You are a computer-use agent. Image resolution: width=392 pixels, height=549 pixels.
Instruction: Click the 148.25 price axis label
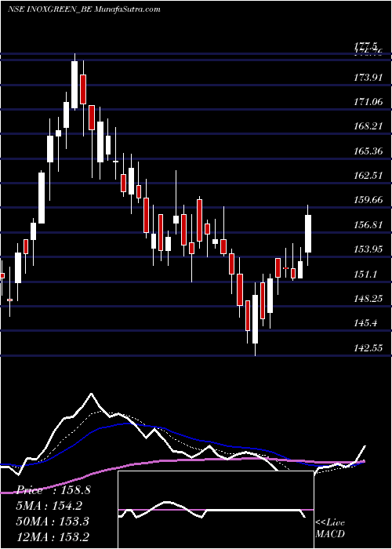368,298
